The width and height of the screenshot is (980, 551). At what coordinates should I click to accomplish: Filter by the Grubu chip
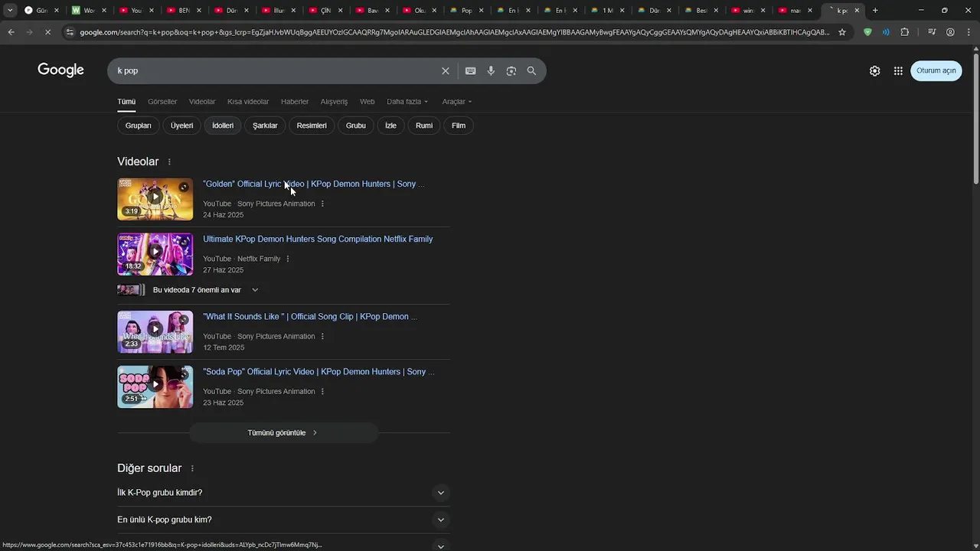356,126
